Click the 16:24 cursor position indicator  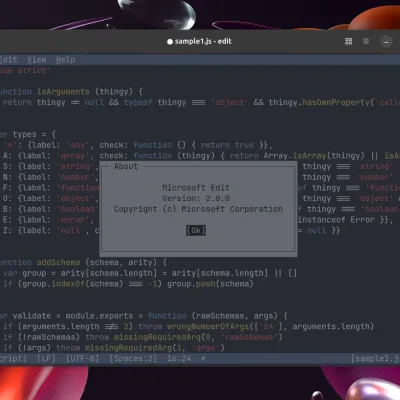coord(179,359)
